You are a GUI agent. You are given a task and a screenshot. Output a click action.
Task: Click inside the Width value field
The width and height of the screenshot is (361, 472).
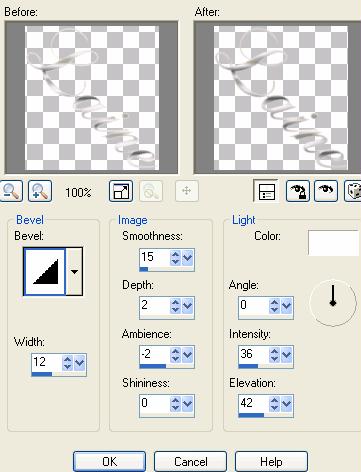47,362
